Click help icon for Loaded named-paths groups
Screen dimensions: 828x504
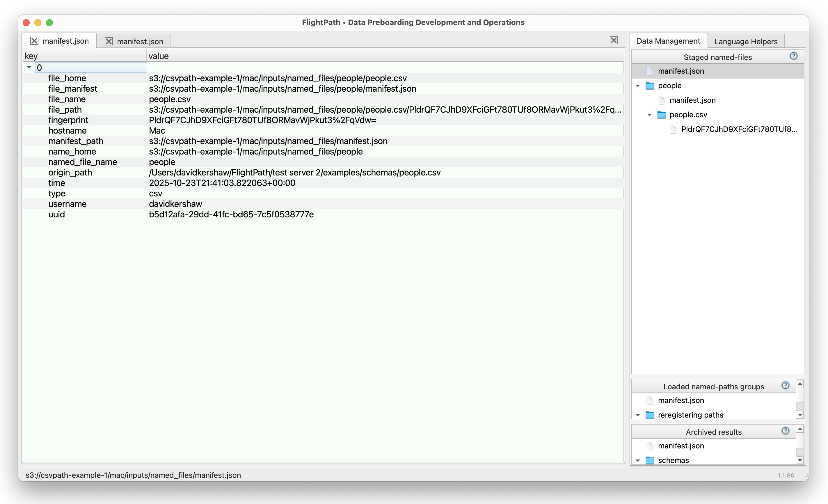pos(785,385)
